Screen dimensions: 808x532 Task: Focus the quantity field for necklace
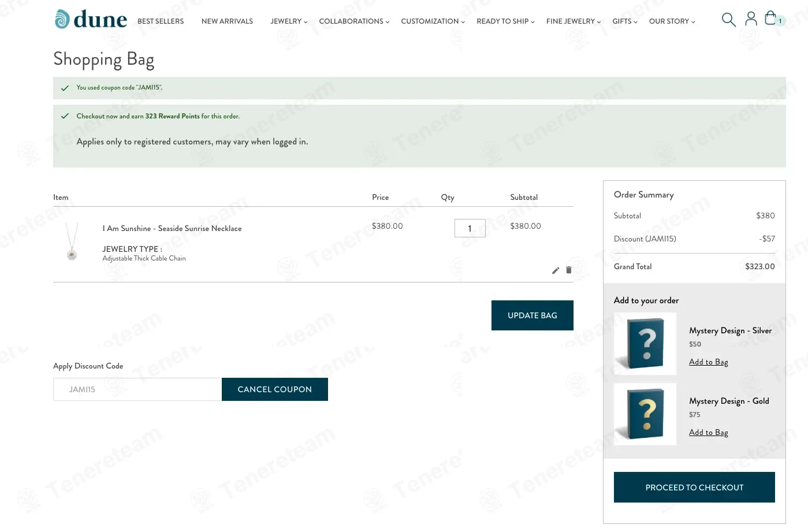coord(470,228)
